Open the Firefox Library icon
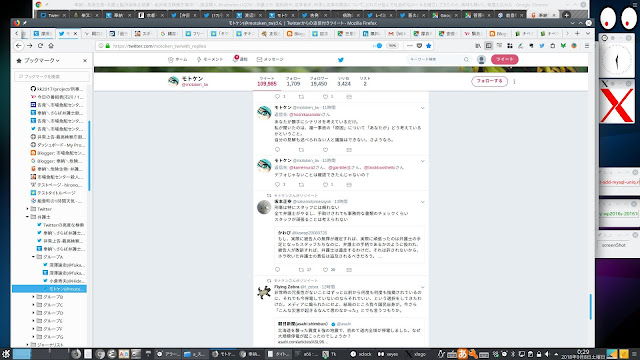Screen dimensions: 640x360 point(478,46)
